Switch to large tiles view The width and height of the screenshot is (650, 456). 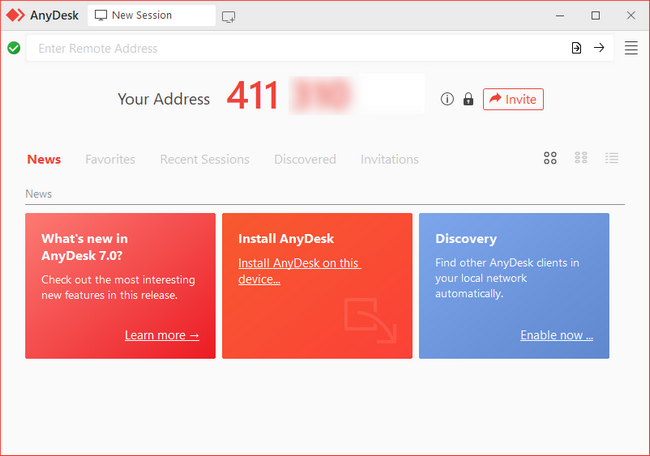(550, 158)
